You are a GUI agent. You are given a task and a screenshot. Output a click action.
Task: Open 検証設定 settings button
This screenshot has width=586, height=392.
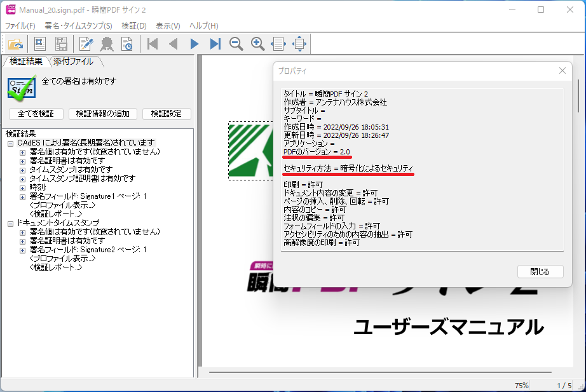pyautogui.click(x=167, y=114)
